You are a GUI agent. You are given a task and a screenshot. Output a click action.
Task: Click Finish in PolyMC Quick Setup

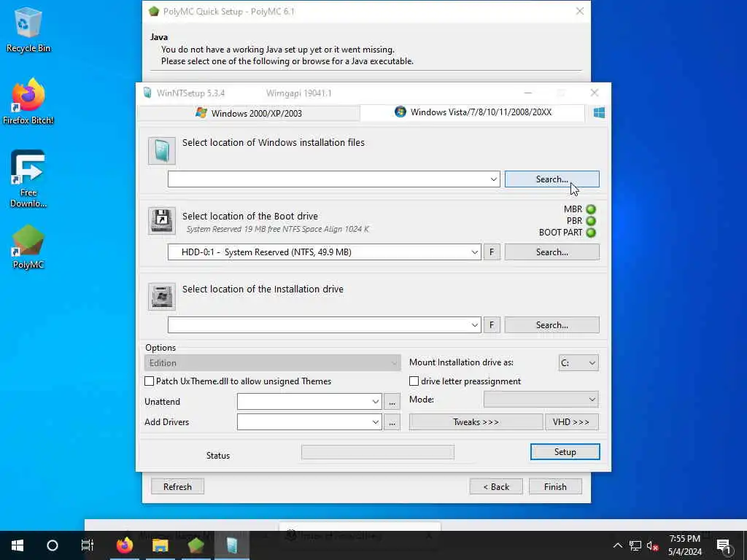pyautogui.click(x=555, y=486)
